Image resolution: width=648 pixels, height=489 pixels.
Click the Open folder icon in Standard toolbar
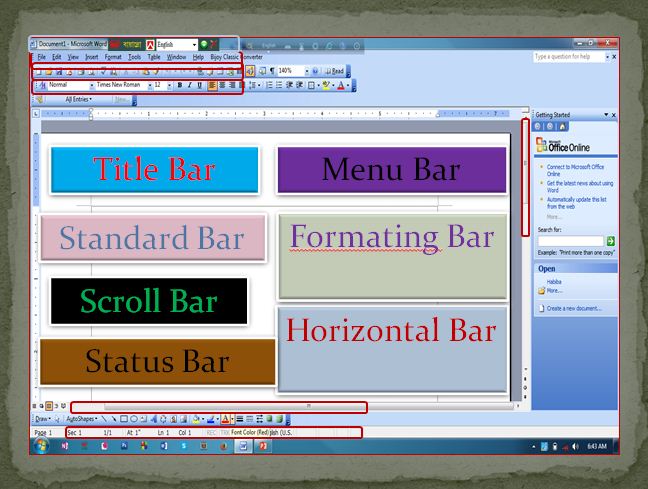(x=49, y=72)
